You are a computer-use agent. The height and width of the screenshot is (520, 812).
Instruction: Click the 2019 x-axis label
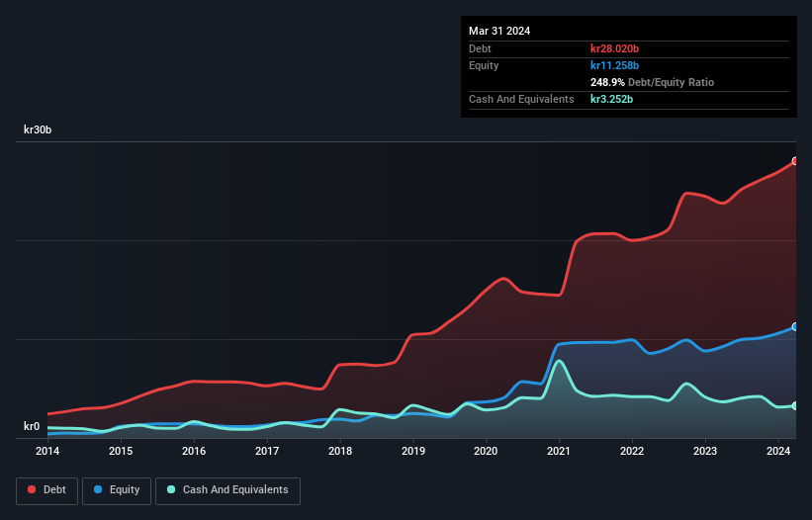pos(413,451)
